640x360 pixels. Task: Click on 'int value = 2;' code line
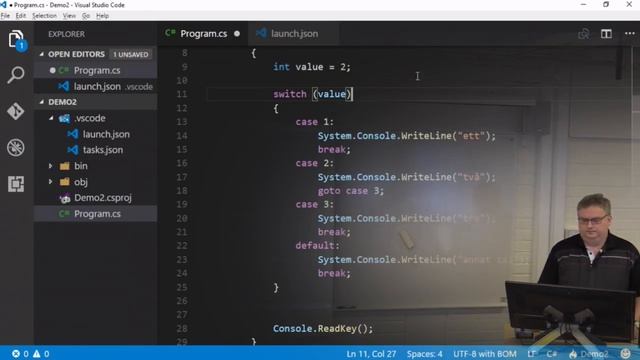[x=312, y=67]
